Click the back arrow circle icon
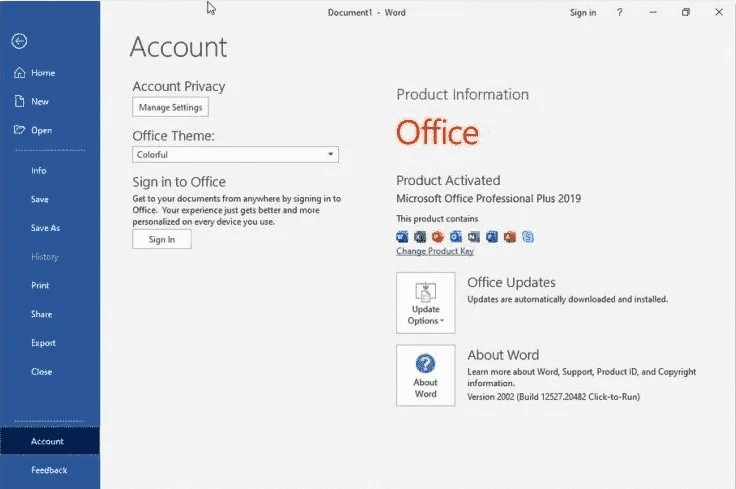The height and width of the screenshot is (489, 736). [x=19, y=41]
